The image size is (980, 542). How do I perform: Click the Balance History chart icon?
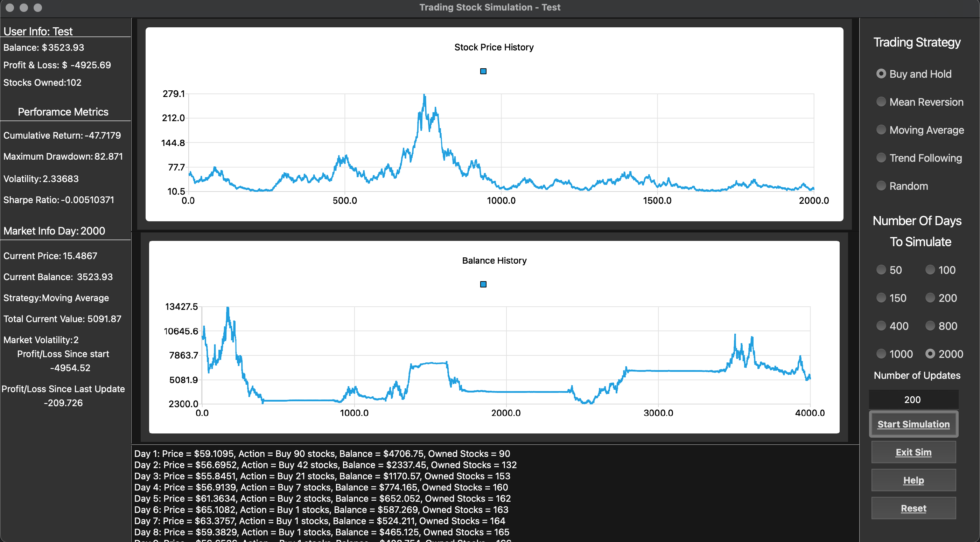483,284
